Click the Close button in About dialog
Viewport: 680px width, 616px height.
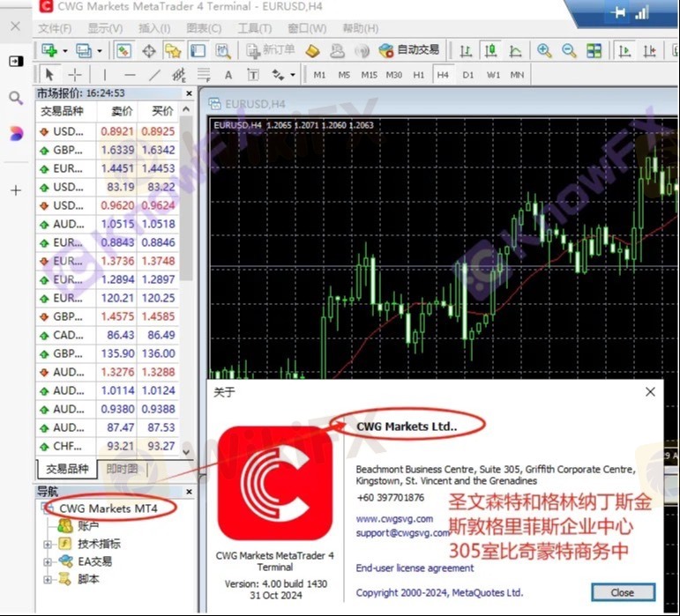pyautogui.click(x=623, y=592)
